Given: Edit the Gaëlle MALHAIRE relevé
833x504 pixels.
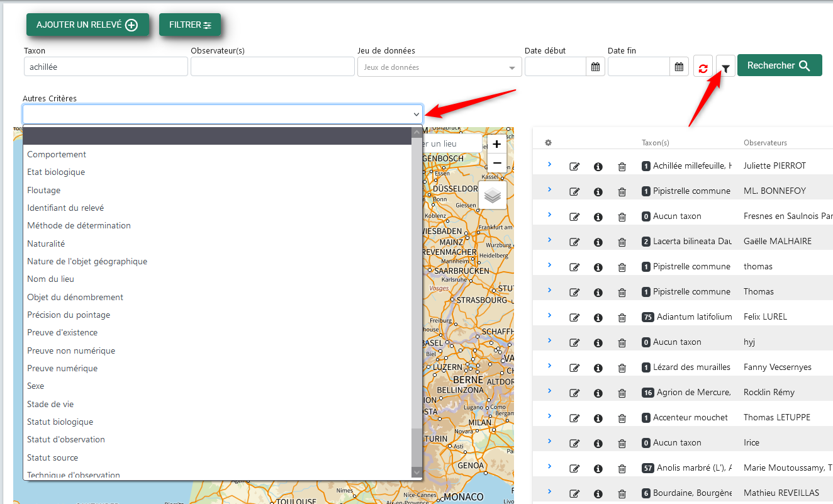Looking at the screenshot, I should tap(574, 242).
